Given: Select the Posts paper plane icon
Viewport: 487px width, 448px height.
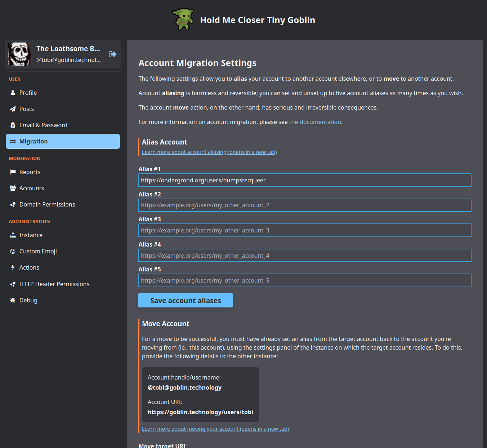Looking at the screenshot, I should tap(13, 108).
